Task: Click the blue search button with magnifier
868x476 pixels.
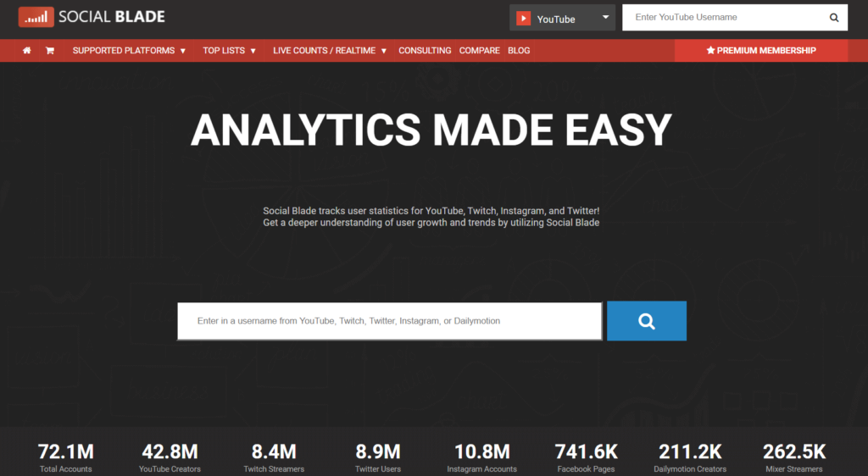Action: (x=647, y=321)
